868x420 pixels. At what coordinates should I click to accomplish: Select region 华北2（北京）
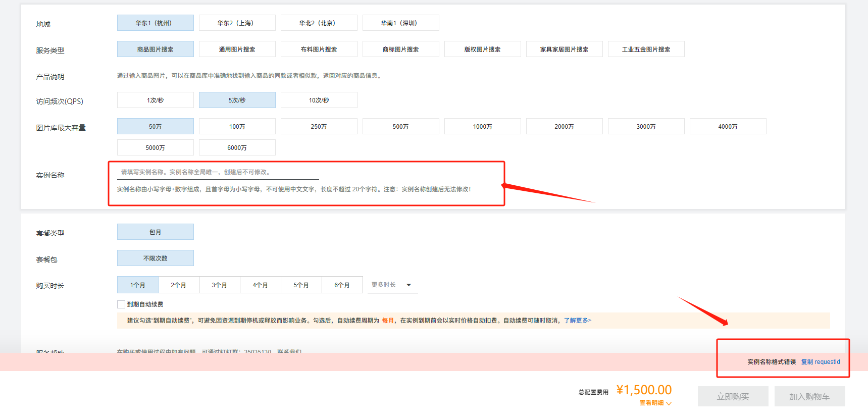pos(319,23)
